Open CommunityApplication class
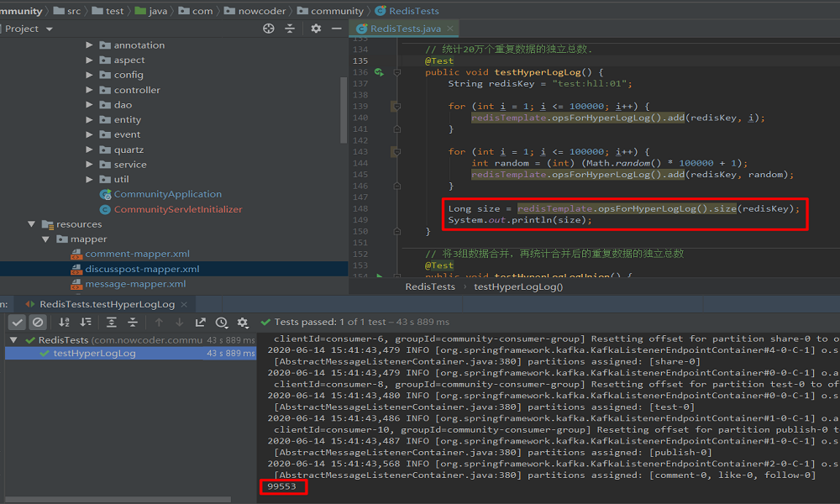This screenshot has width=840, height=504. pos(168,194)
